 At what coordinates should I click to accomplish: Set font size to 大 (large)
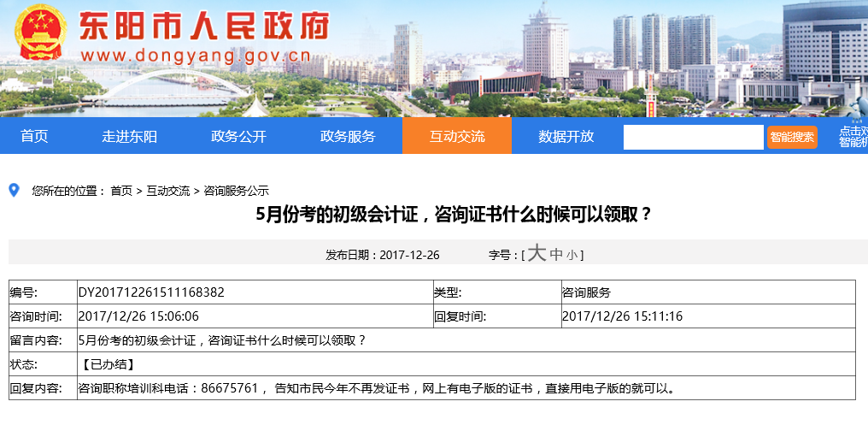coord(537,253)
